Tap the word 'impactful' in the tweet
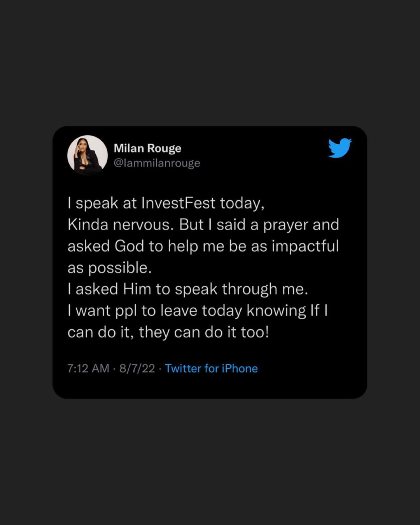 point(305,247)
